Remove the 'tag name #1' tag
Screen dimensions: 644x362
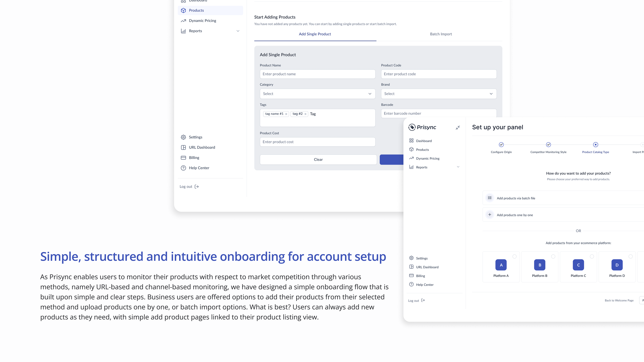(286, 114)
